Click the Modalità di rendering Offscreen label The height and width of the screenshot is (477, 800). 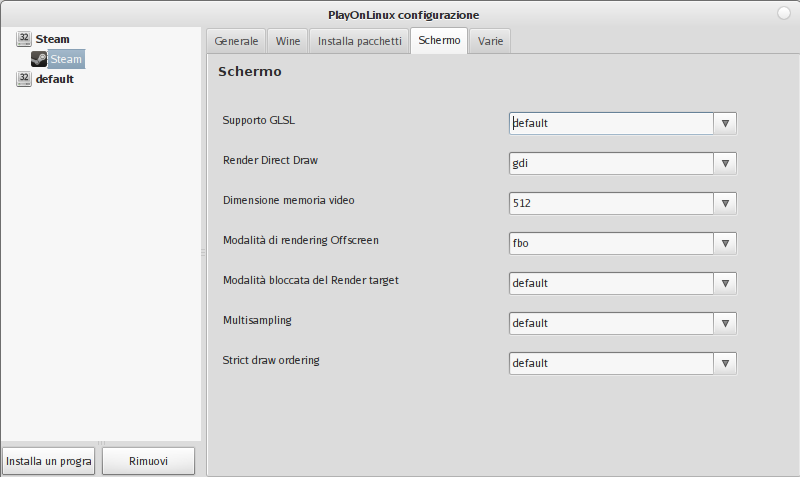[x=301, y=240]
